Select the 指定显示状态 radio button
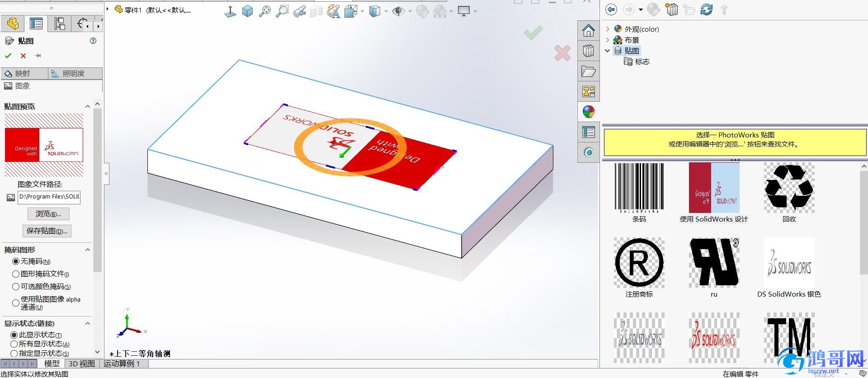The height and width of the screenshot is (378, 868). pos(14,353)
